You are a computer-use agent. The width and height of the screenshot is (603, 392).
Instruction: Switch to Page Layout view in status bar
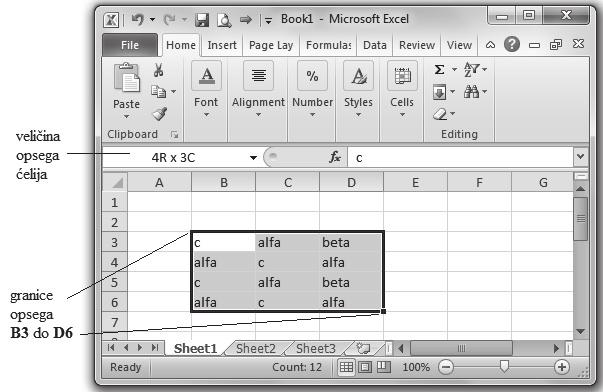tap(365, 367)
